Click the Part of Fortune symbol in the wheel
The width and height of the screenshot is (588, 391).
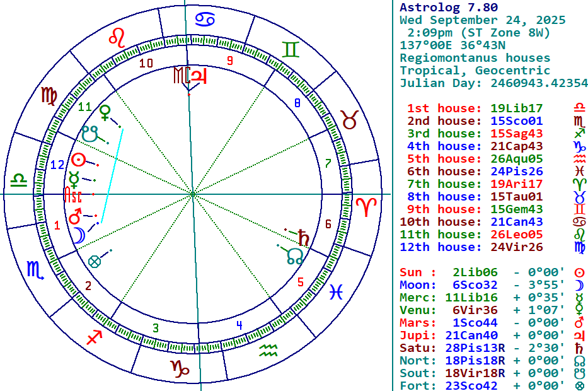(95, 260)
